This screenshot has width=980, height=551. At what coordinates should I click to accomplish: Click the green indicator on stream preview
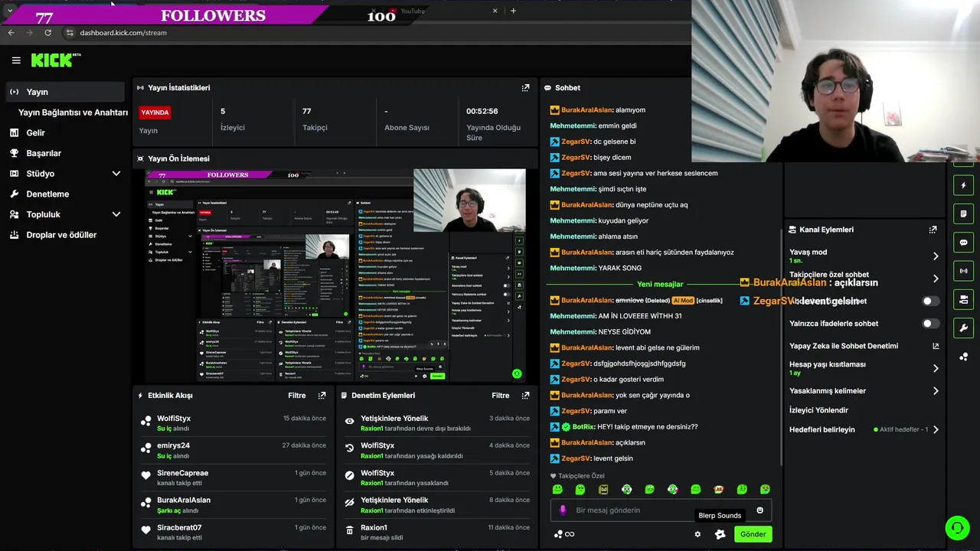coord(517,373)
